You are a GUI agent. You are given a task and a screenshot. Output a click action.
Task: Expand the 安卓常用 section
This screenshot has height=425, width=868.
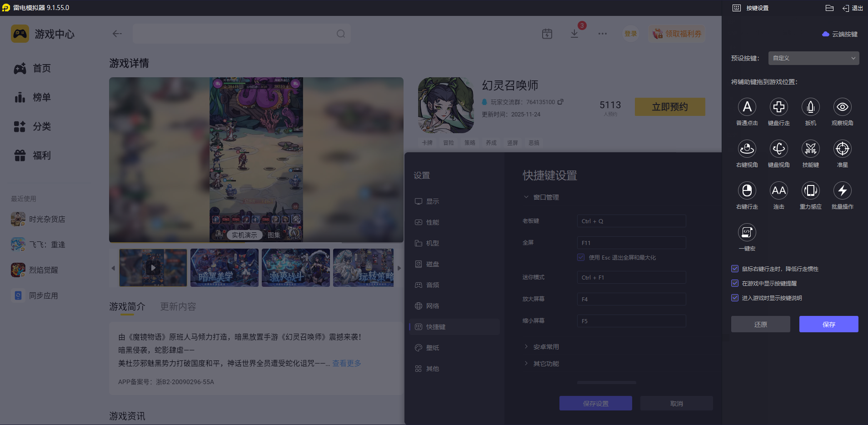(x=545, y=346)
